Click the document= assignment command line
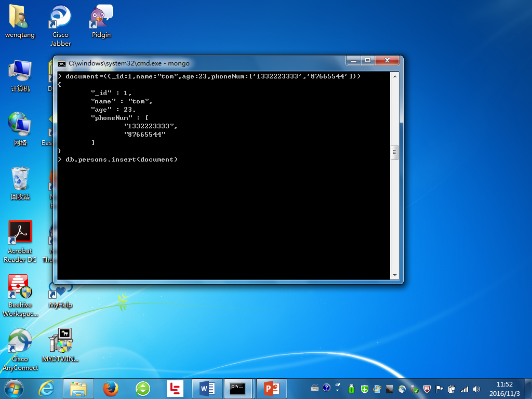The height and width of the screenshot is (399, 532). pyautogui.click(x=209, y=76)
